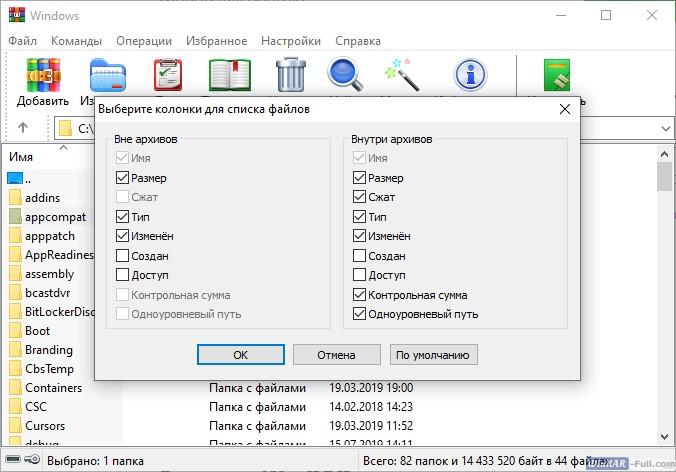The height and width of the screenshot is (472, 676).
Task: Select the Boot folder icon
Action: (15, 331)
